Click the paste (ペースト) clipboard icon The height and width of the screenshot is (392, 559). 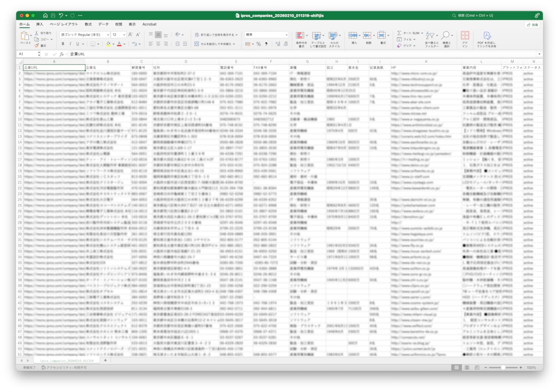click(25, 36)
